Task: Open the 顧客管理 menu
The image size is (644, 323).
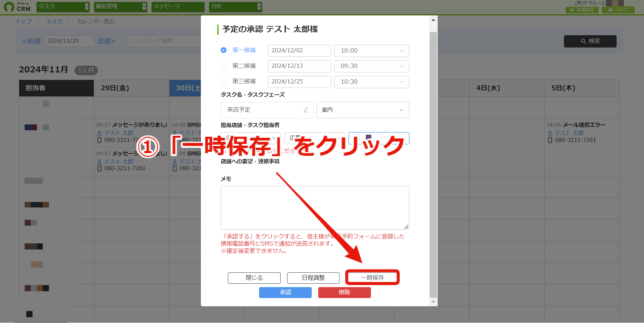Action: [120, 7]
